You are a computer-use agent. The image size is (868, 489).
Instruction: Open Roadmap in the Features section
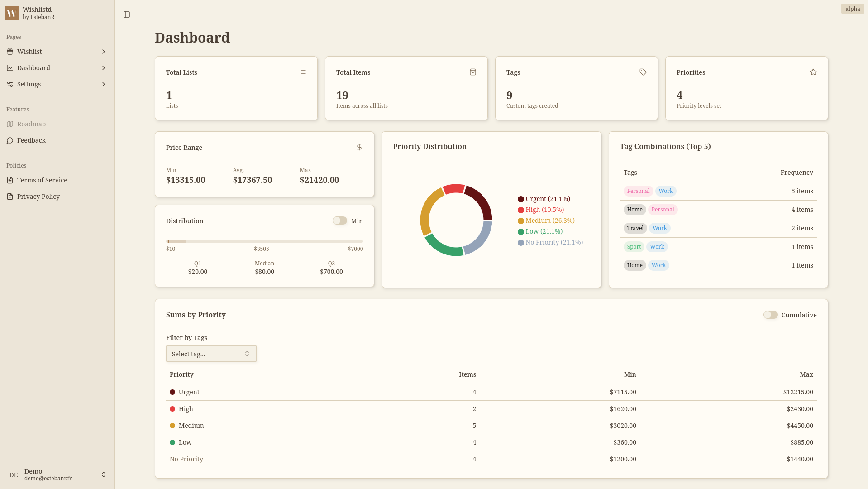[x=31, y=124]
